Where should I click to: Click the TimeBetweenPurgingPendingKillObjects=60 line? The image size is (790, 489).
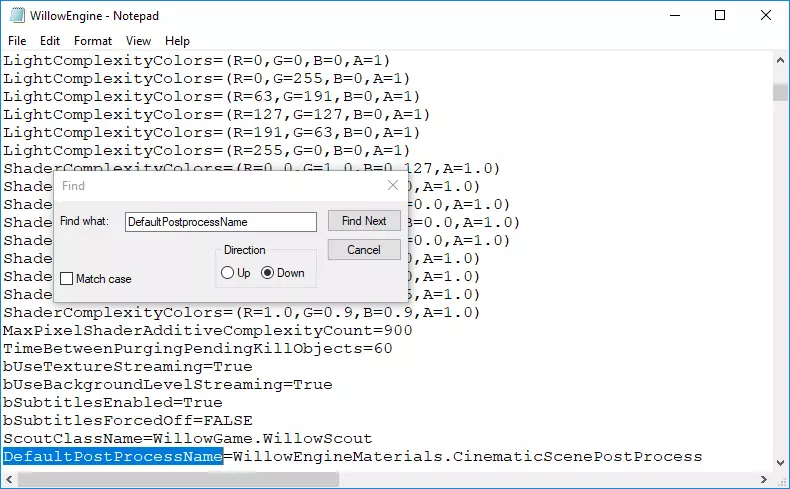coord(198,348)
